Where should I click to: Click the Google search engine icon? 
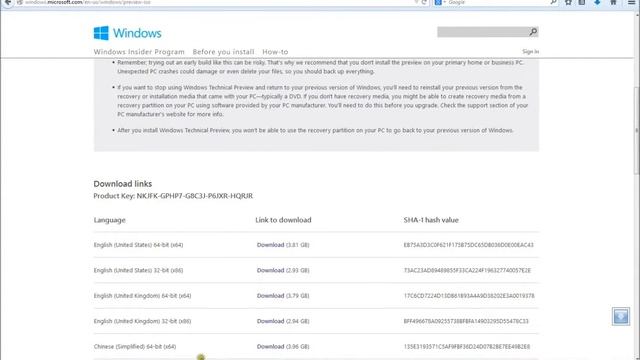click(438, 2)
